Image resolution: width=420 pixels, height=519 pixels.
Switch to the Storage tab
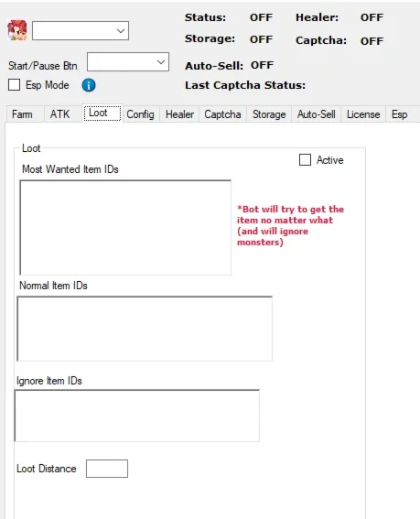(x=269, y=114)
